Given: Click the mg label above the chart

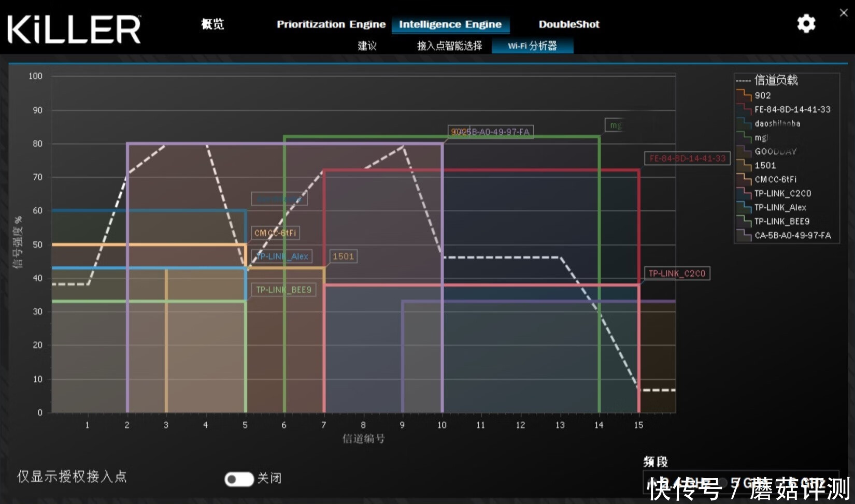Looking at the screenshot, I should click(x=615, y=125).
